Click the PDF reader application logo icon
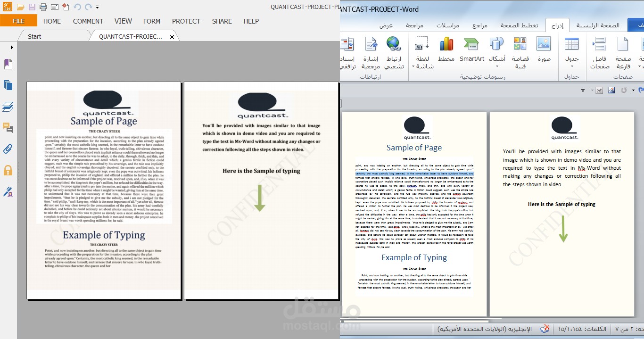 pos(7,7)
